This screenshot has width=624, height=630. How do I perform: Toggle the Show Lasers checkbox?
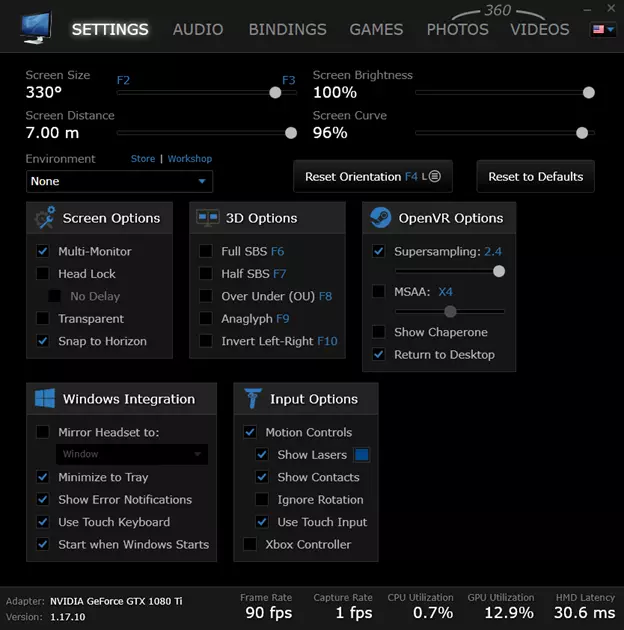point(262,454)
